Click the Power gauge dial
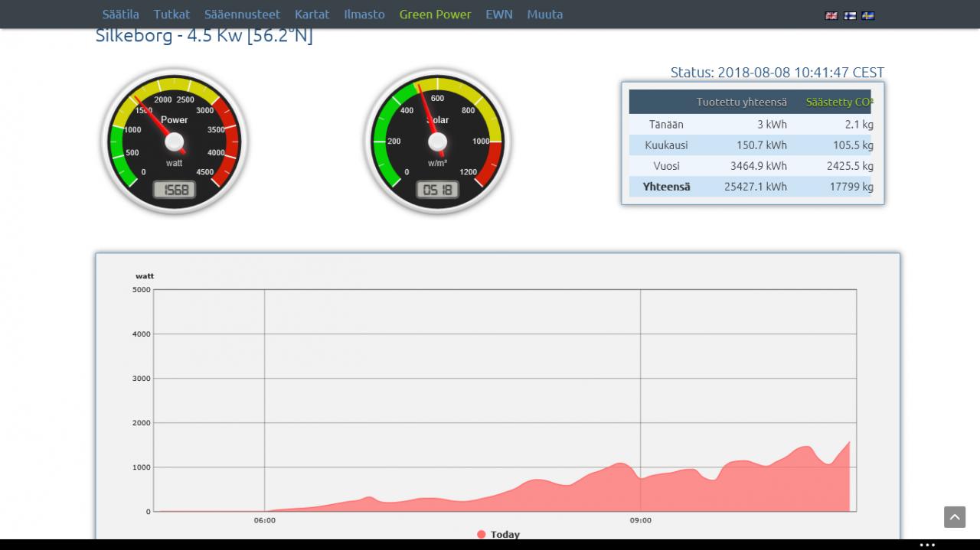This screenshot has height=550, width=980. tap(175, 141)
